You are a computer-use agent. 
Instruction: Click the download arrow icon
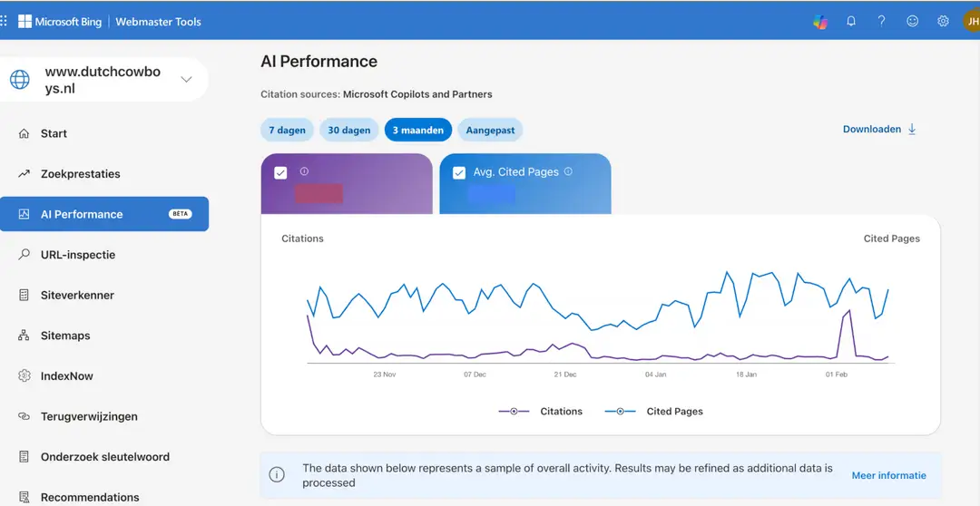[912, 130]
